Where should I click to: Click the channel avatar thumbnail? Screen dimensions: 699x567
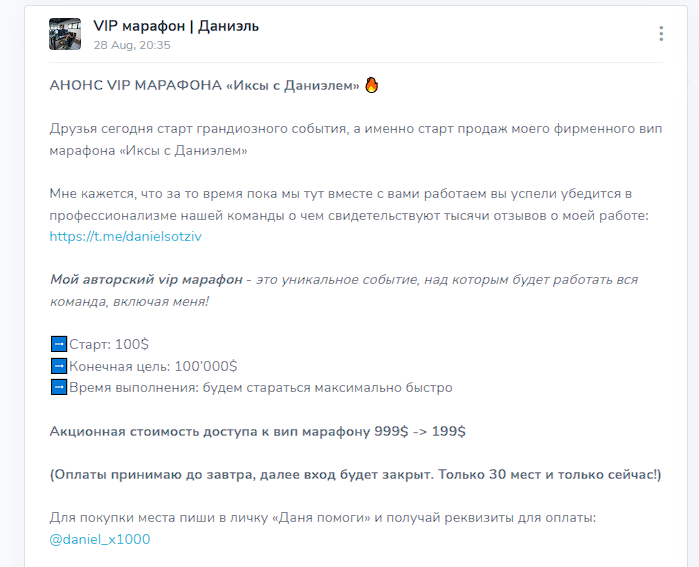click(x=65, y=34)
